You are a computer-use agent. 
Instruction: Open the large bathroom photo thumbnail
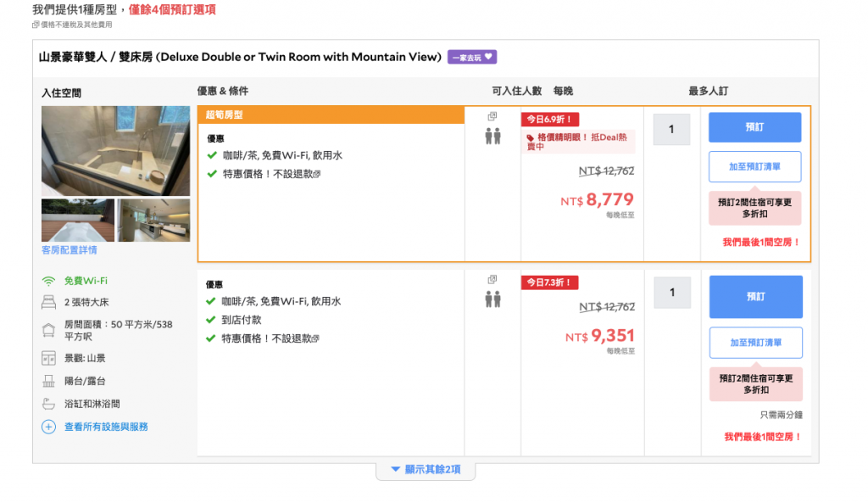coord(115,151)
